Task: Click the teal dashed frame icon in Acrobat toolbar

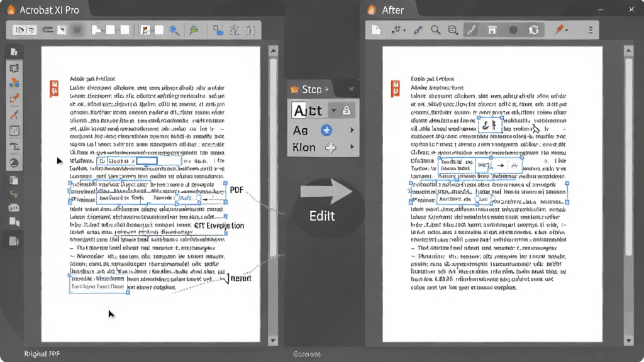Action: click(x=234, y=30)
